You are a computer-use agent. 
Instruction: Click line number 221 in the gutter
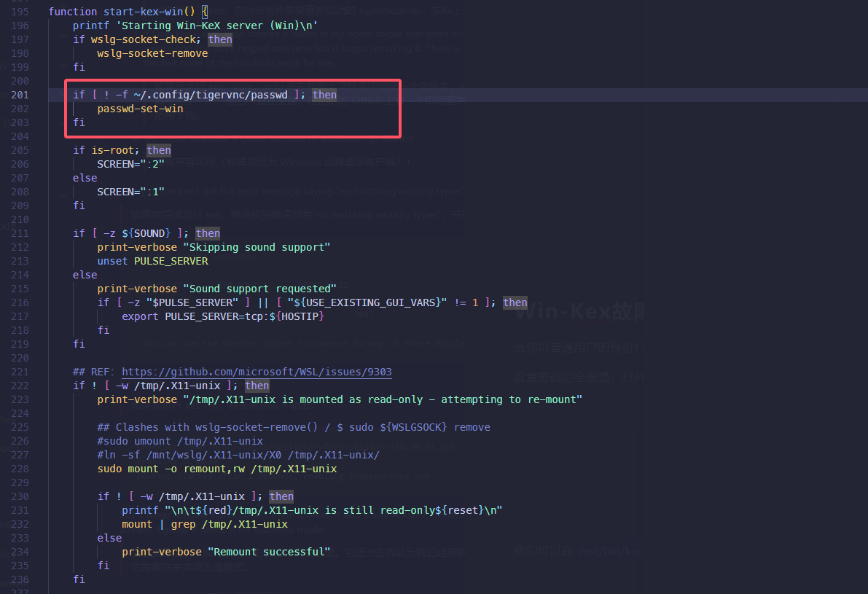click(x=19, y=372)
